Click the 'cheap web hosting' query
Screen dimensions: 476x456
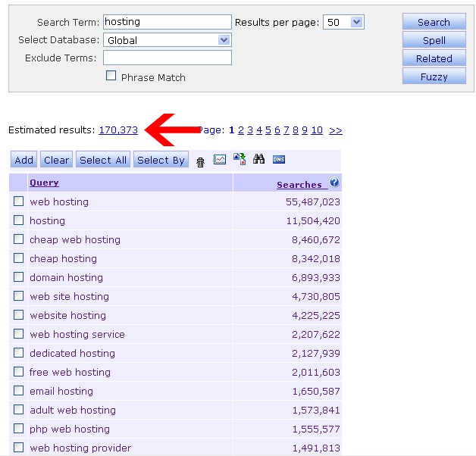point(75,239)
